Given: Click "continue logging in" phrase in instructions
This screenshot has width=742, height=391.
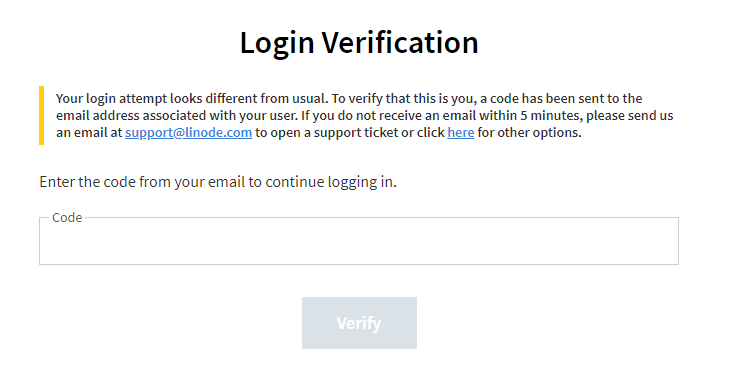Looking at the screenshot, I should click(x=331, y=182).
